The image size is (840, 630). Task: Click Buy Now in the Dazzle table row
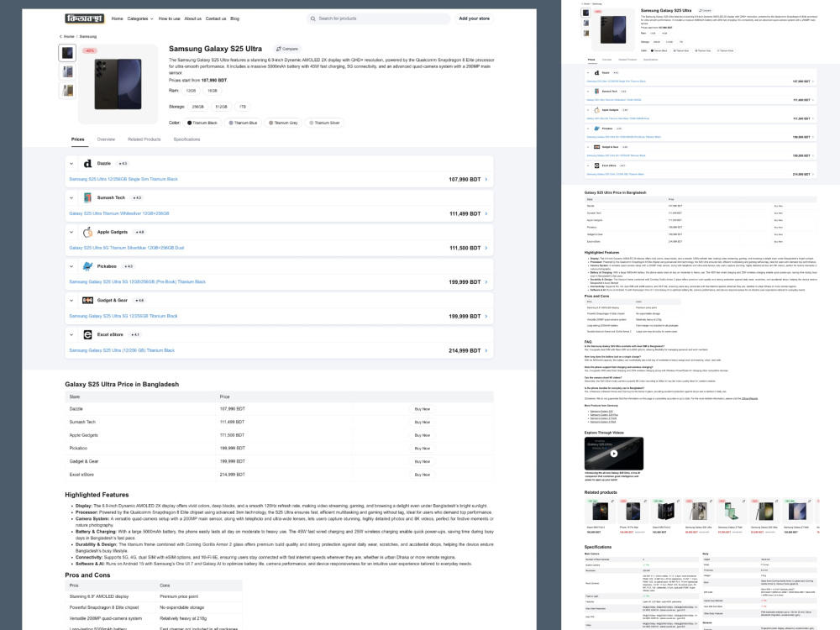(x=423, y=409)
